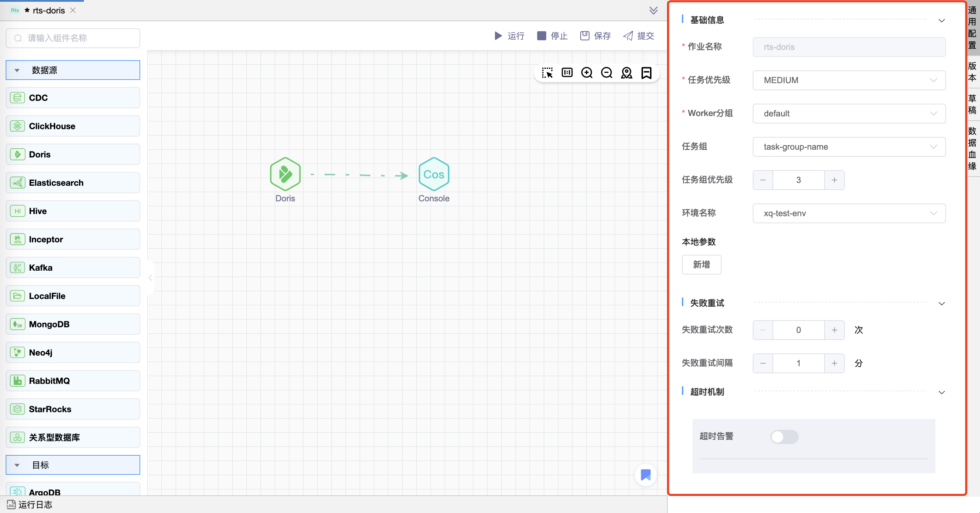980x513 pixels.
Task: Click the zoom in canvas icon
Action: (587, 73)
